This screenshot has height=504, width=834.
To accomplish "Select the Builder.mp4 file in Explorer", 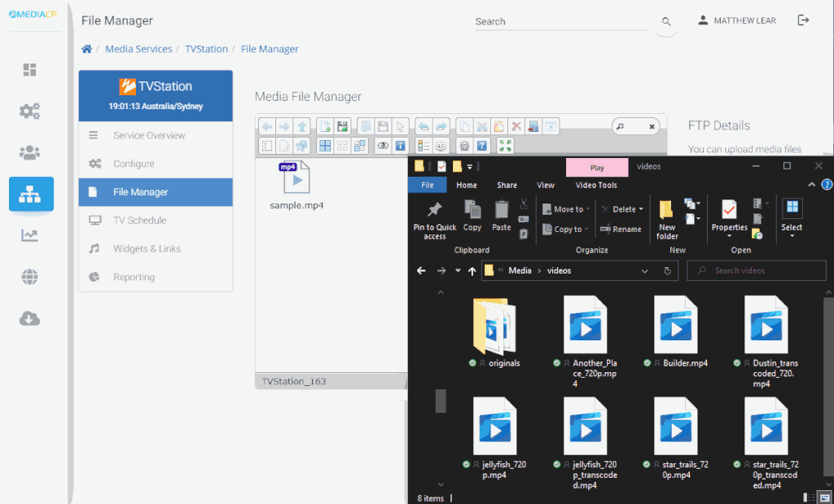I will (x=676, y=332).
